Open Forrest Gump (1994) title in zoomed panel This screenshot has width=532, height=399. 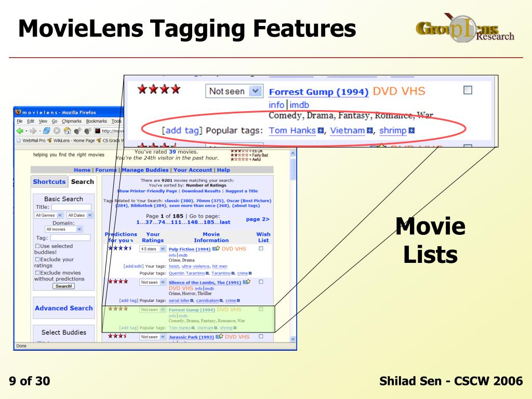(x=318, y=92)
